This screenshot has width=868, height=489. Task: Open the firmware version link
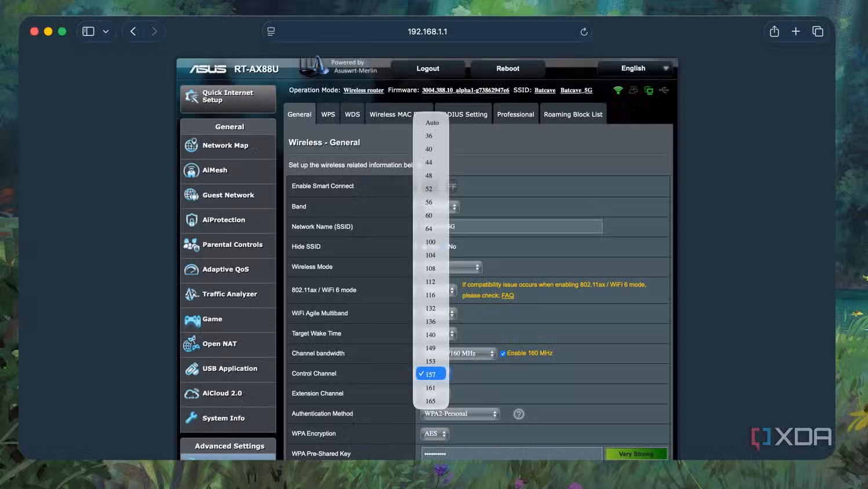[465, 90]
